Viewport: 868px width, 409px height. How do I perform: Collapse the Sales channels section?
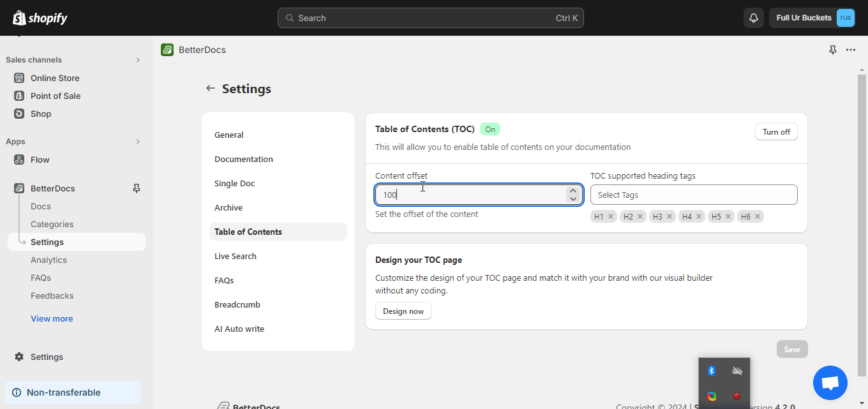(137, 59)
